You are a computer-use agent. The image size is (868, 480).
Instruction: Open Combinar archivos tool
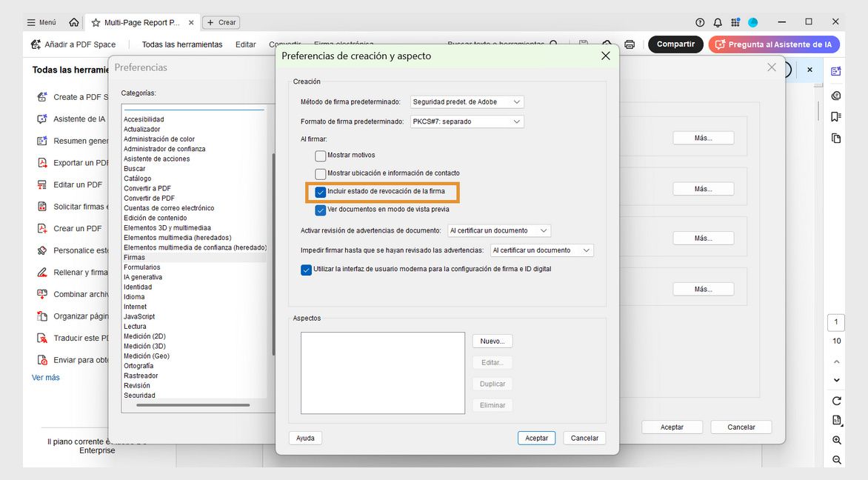tap(73, 295)
